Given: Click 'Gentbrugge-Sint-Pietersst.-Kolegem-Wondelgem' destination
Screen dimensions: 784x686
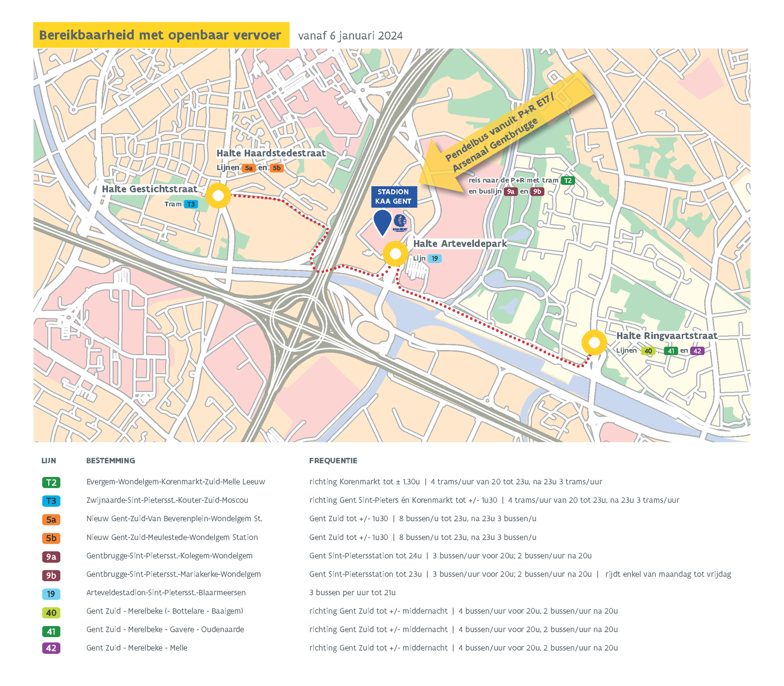Looking at the screenshot, I should coord(169,556).
